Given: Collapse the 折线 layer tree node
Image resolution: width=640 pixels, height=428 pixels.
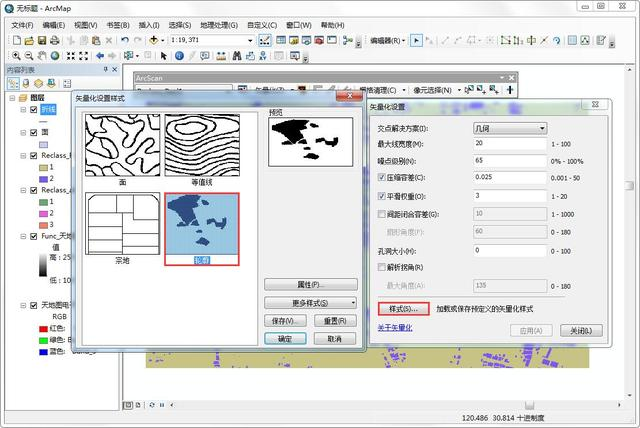Looking at the screenshot, I should click(x=23, y=109).
